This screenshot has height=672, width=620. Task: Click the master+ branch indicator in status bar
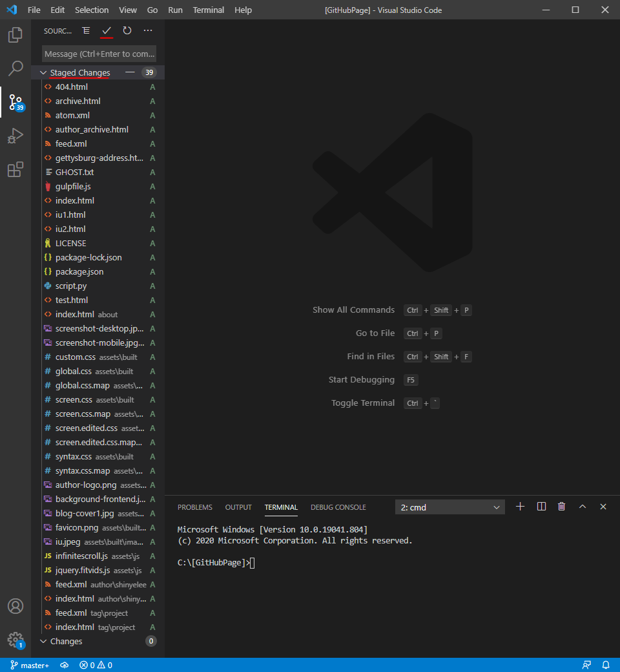30,665
